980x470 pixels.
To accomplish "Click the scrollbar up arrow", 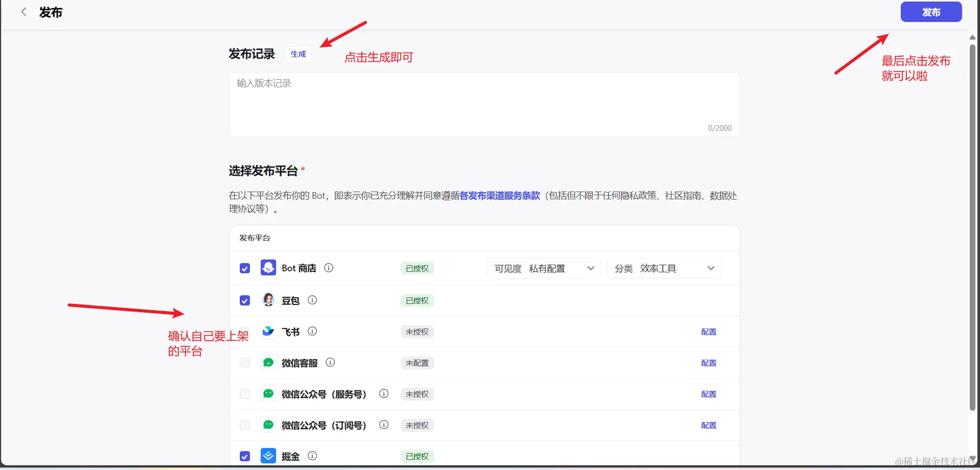I will 972,37.
